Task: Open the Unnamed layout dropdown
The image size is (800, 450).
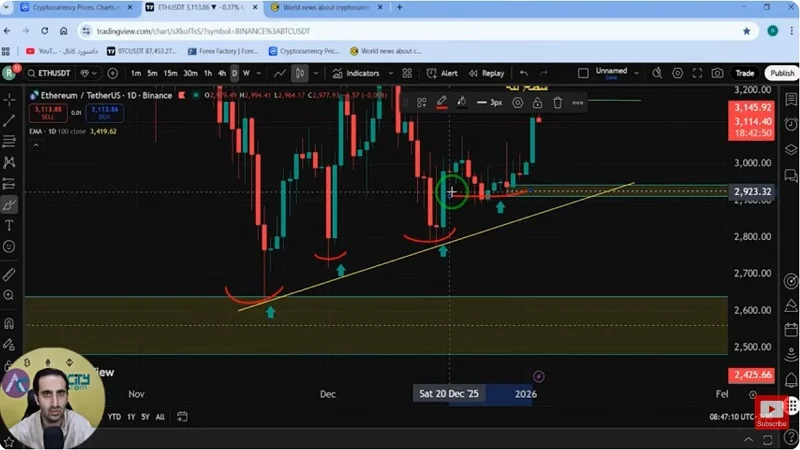Action: [x=638, y=73]
